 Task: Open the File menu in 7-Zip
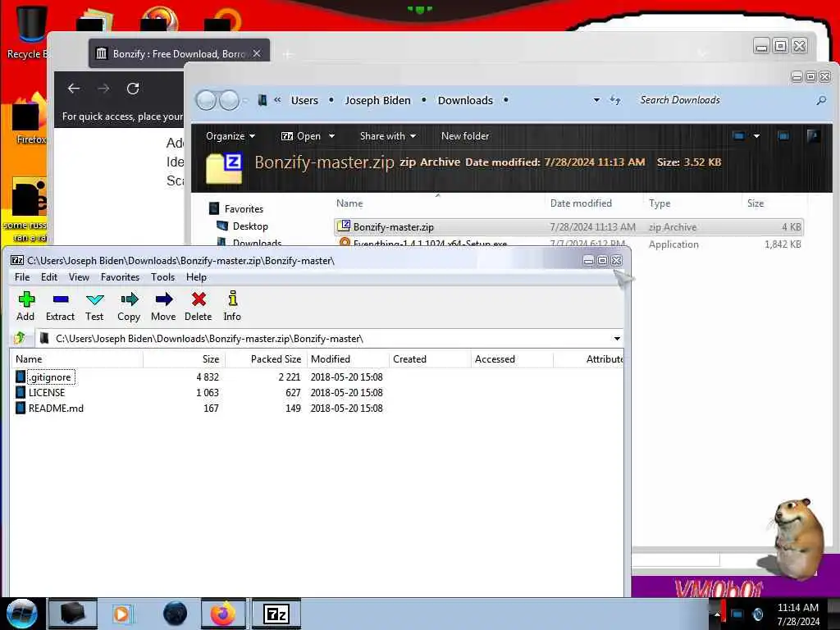pos(22,277)
